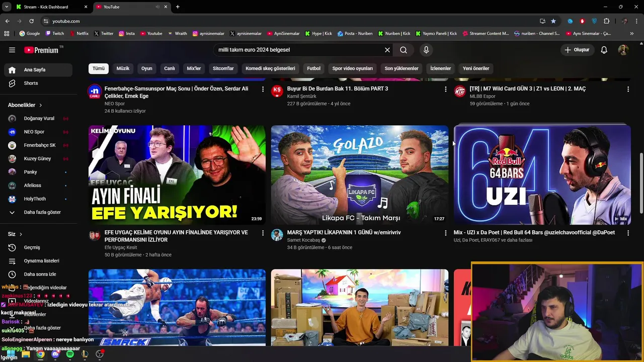The image size is (644, 362).
Task: Open Doğanay Vural subscription channel
Action: pos(38,119)
